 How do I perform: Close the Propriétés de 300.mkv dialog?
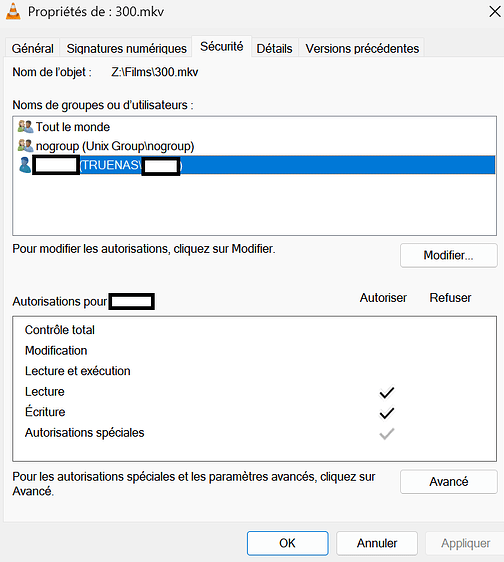coord(495,12)
